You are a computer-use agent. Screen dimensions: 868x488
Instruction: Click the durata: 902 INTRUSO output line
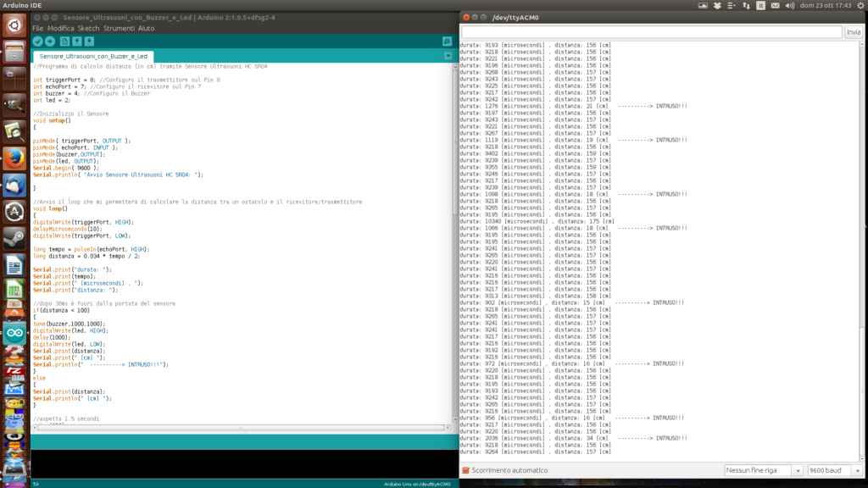coord(572,302)
